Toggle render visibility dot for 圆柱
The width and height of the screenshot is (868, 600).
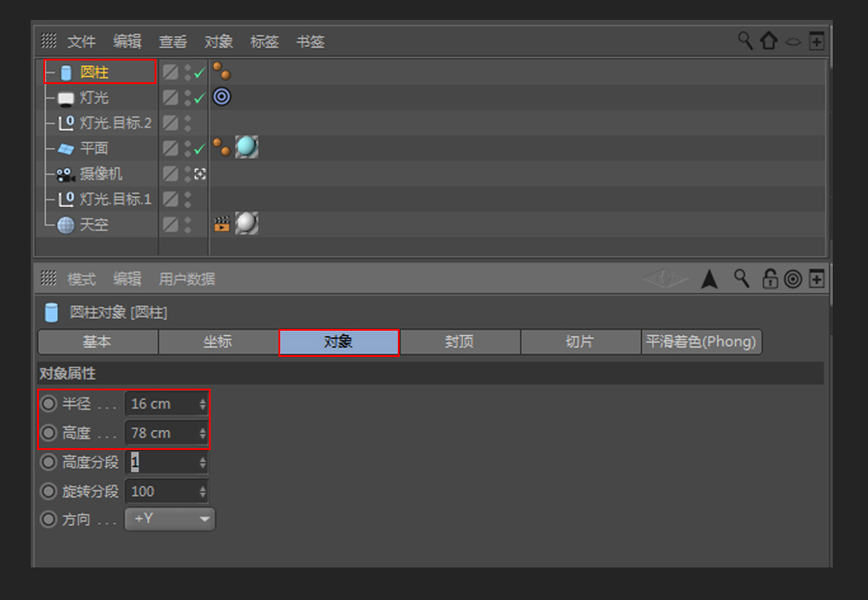[x=185, y=76]
